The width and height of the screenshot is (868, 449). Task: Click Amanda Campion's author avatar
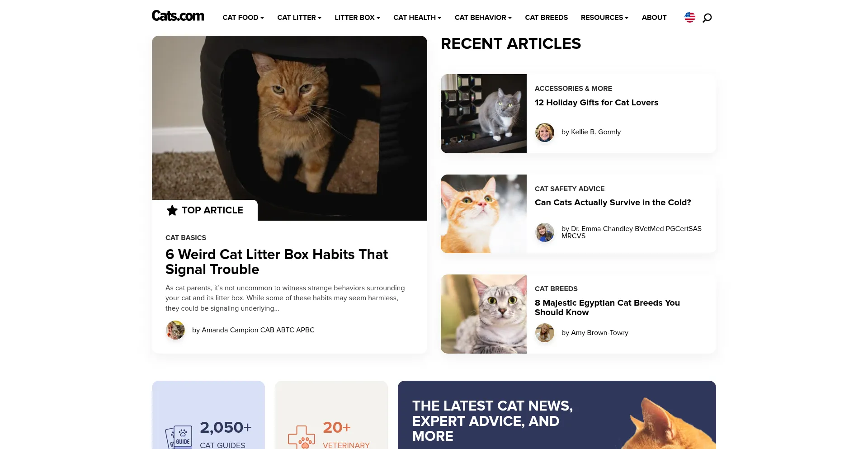[x=175, y=330]
